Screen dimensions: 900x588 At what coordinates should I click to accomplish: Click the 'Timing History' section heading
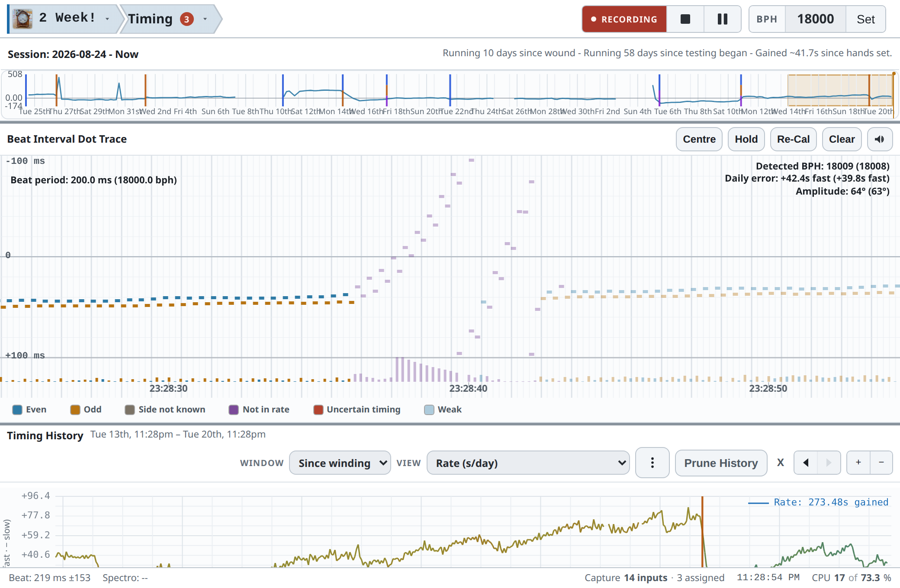[x=45, y=435]
